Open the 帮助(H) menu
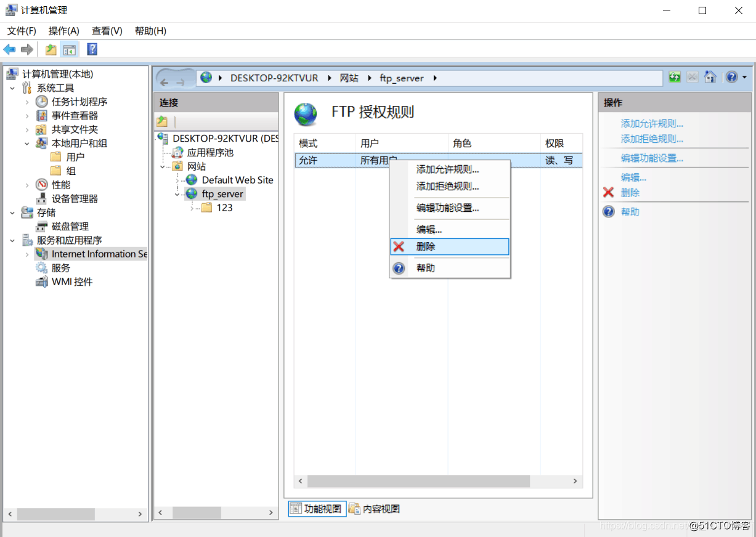The width and height of the screenshot is (756, 537). click(x=150, y=31)
